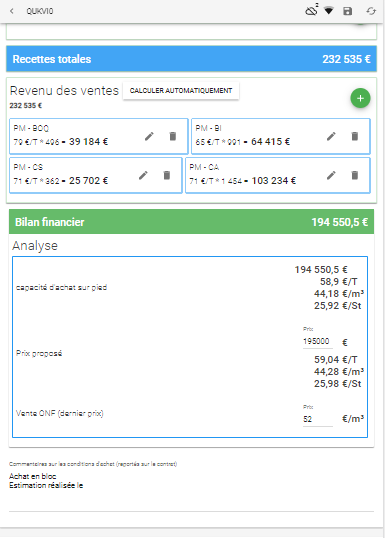Click the Calculer Automatiquement button
This screenshot has width=385, height=538.
click(181, 91)
